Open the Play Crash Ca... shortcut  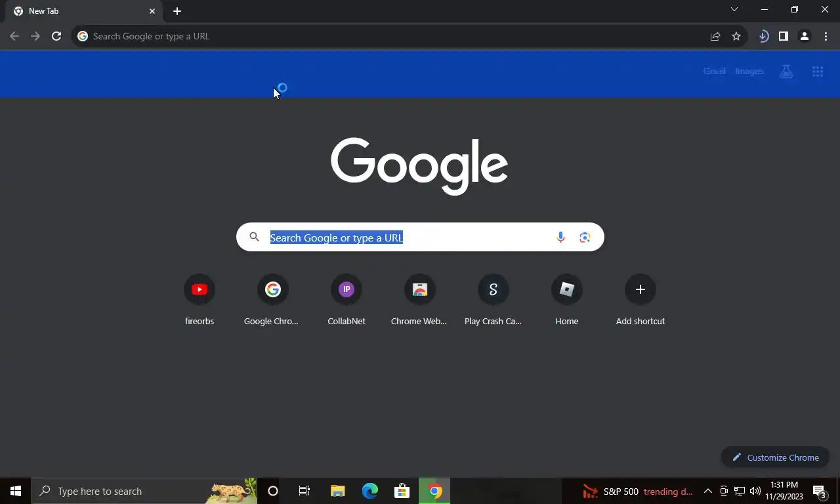493,301
